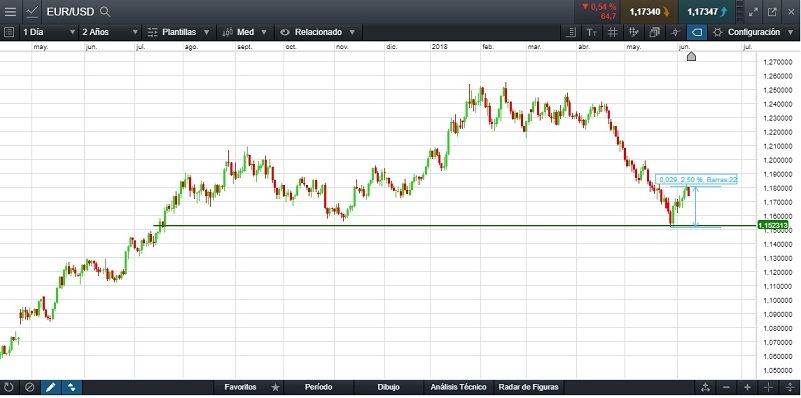The width and height of the screenshot is (801, 398).
Task: Click the zoom in plus icon
Action: pyautogui.click(x=747, y=387)
